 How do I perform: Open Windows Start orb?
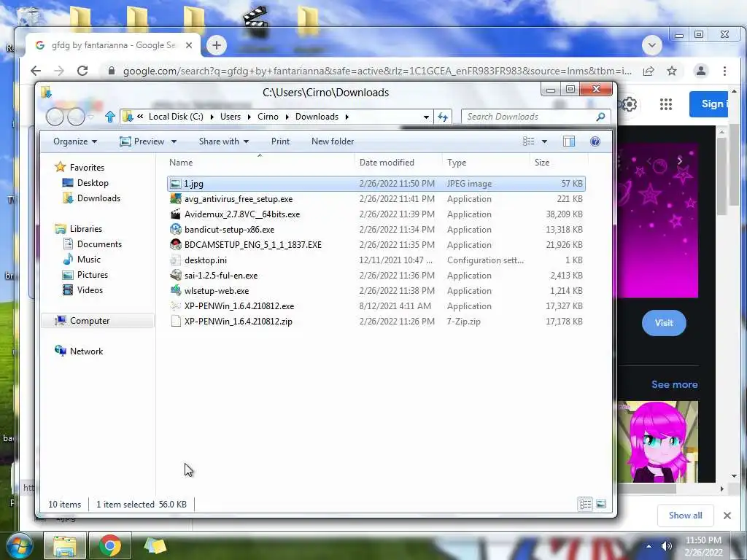click(x=20, y=545)
